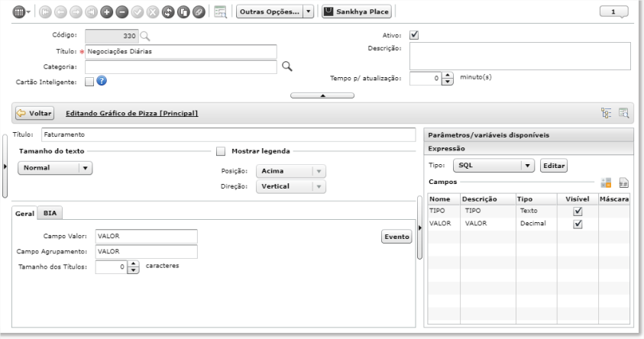Viewport: 644px width, 339px height.
Task: Click Editando Gráfico de Pizza [Principal] link
Action: pyautogui.click(x=132, y=113)
